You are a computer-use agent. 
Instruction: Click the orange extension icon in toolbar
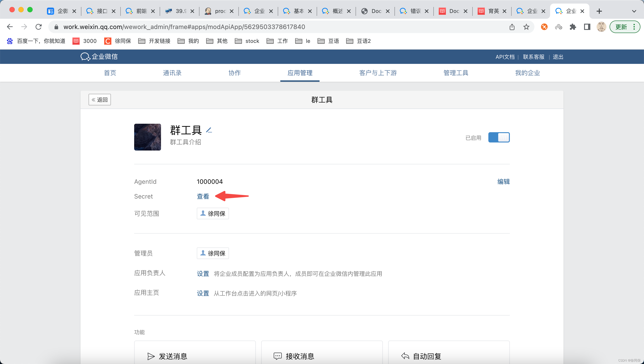pos(544,27)
